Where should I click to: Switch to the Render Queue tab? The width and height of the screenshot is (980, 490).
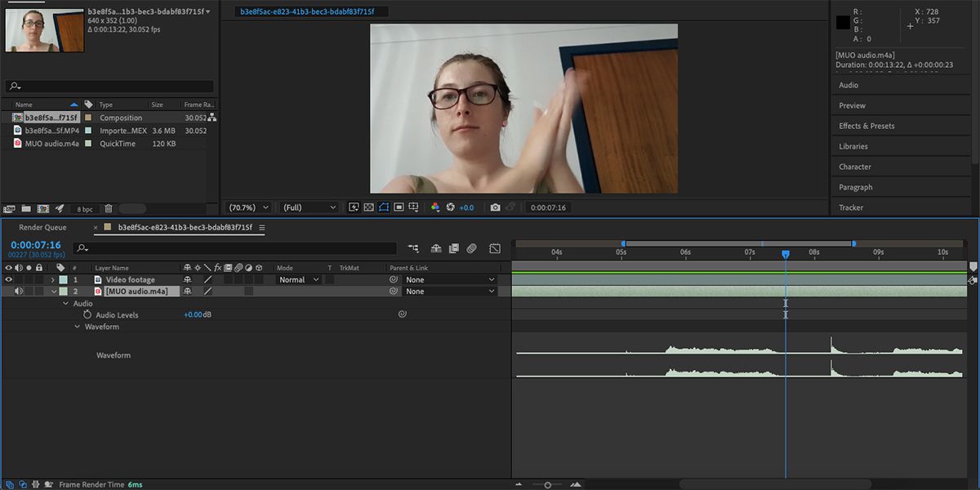pyautogui.click(x=42, y=227)
